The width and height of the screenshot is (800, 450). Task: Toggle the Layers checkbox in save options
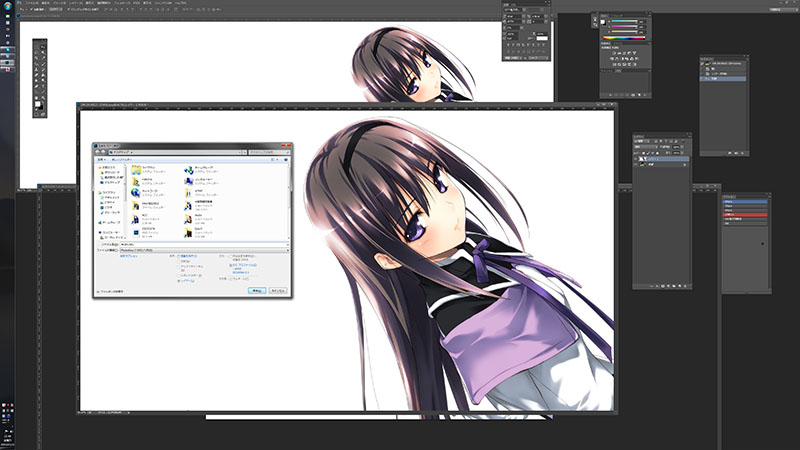[x=179, y=281]
